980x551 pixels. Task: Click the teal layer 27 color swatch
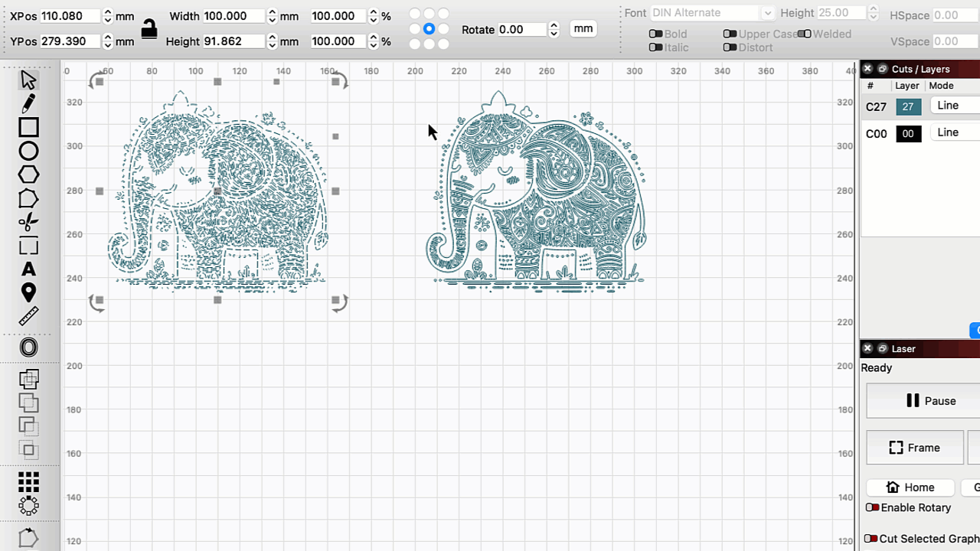[908, 107]
